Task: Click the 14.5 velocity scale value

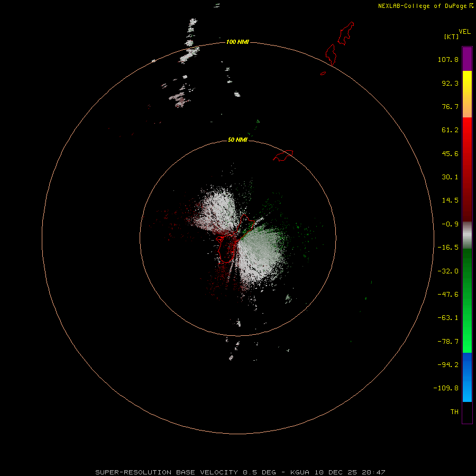Action: pyautogui.click(x=450, y=200)
